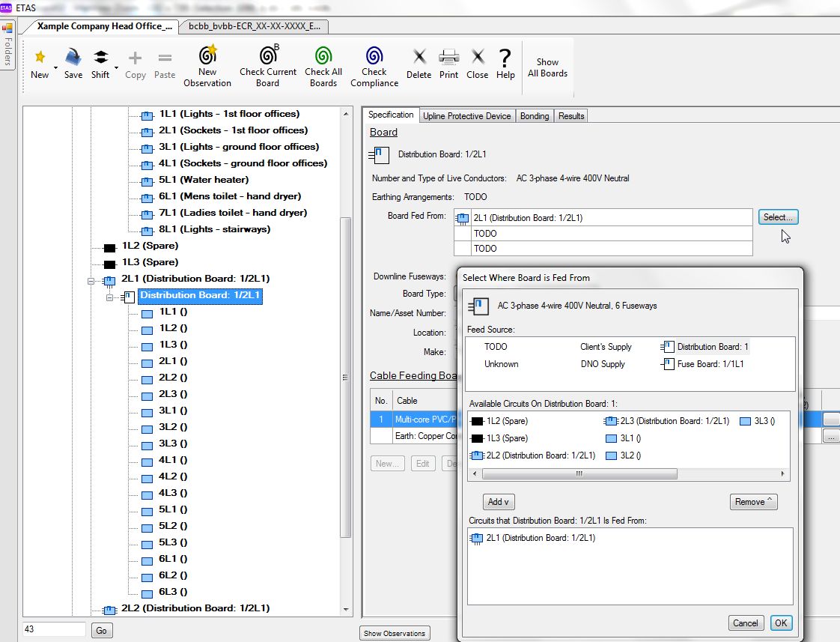Confirm the feed source dialog with OK
This screenshot has height=642, width=840.
coord(781,623)
